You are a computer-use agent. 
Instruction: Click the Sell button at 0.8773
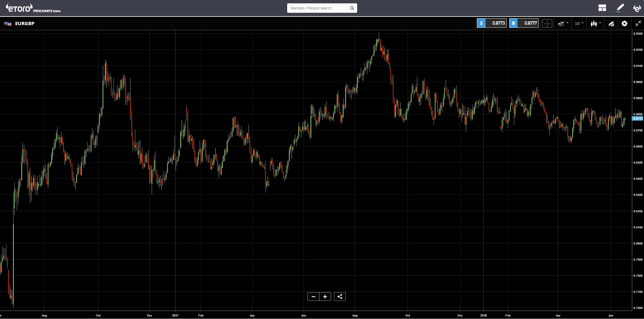pos(492,23)
